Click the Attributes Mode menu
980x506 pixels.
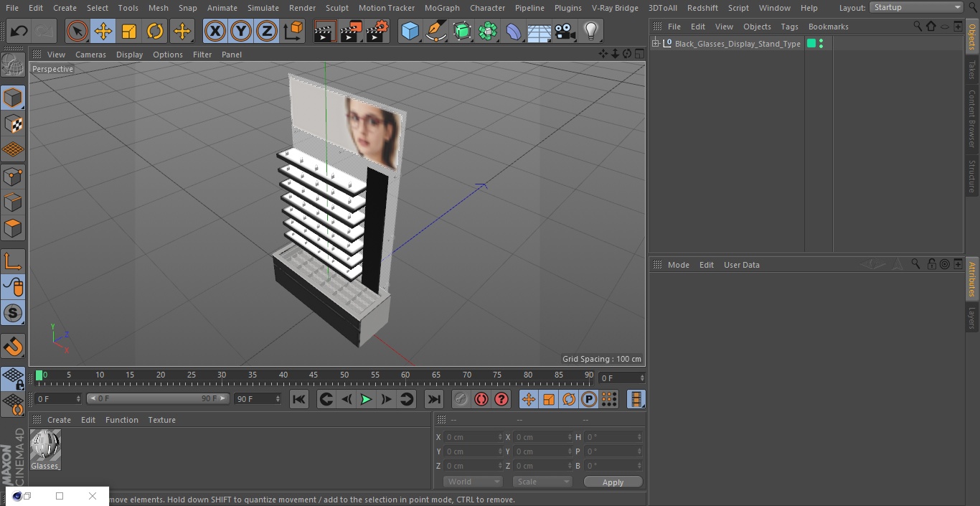coord(678,265)
